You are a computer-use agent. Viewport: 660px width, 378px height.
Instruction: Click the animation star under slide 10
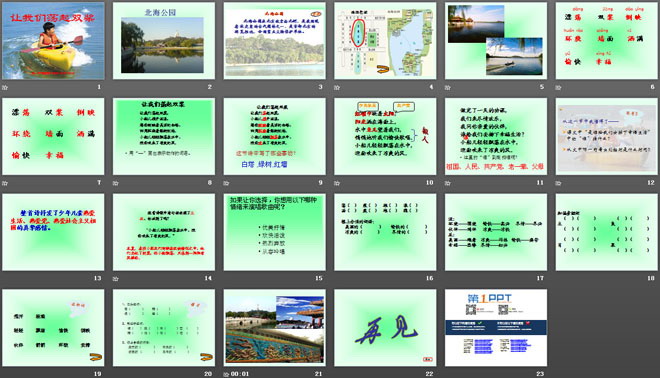337,183
